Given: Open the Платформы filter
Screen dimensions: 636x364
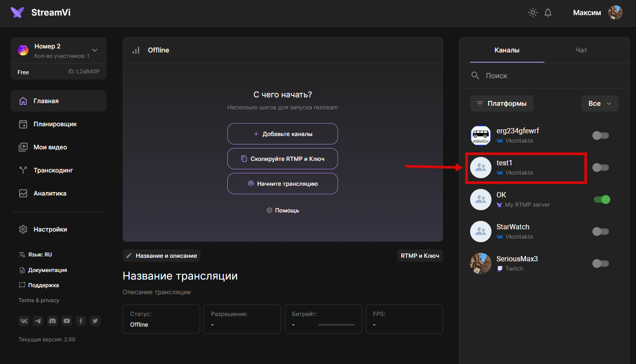Looking at the screenshot, I should (502, 104).
